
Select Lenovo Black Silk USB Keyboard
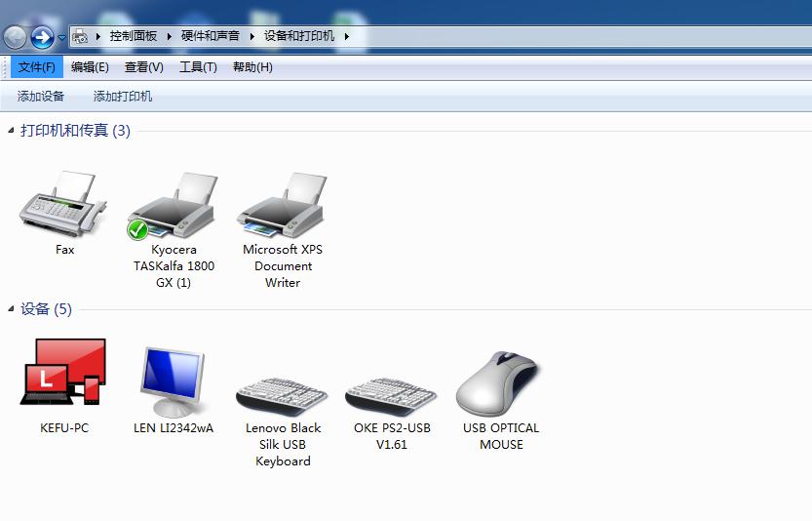pyautogui.click(x=283, y=390)
